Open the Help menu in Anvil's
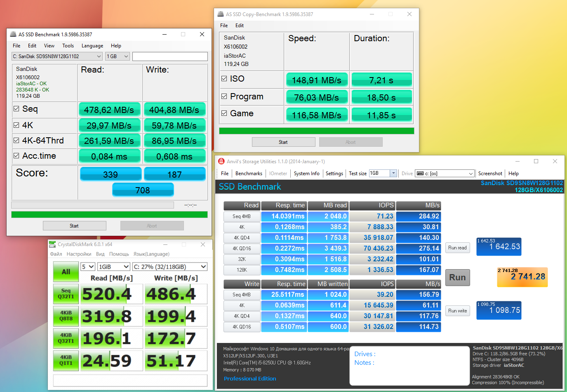567x392 pixels. (514, 174)
